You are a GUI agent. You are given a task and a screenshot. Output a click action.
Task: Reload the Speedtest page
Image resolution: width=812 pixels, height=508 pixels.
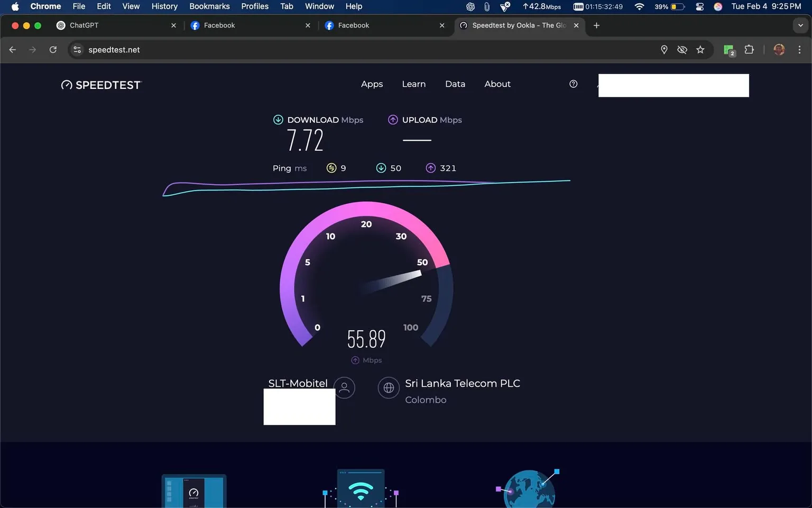coord(53,50)
